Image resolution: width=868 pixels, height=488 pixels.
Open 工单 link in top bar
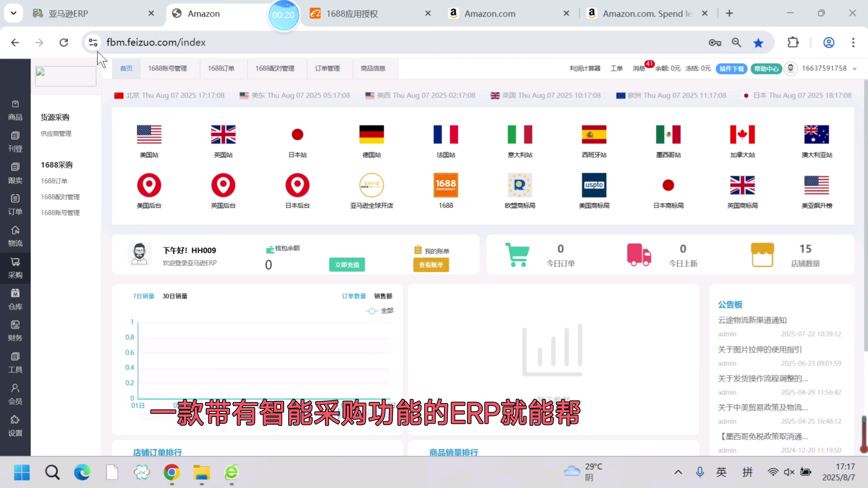[617, 68]
